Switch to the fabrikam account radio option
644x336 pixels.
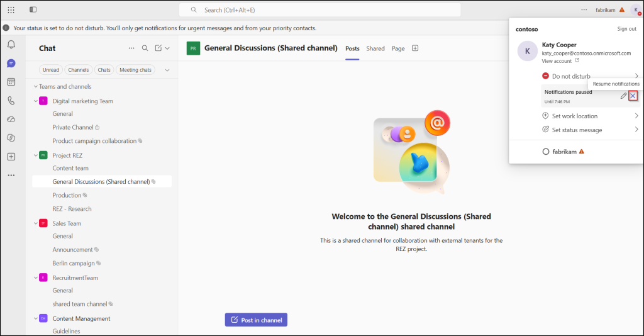[546, 152]
